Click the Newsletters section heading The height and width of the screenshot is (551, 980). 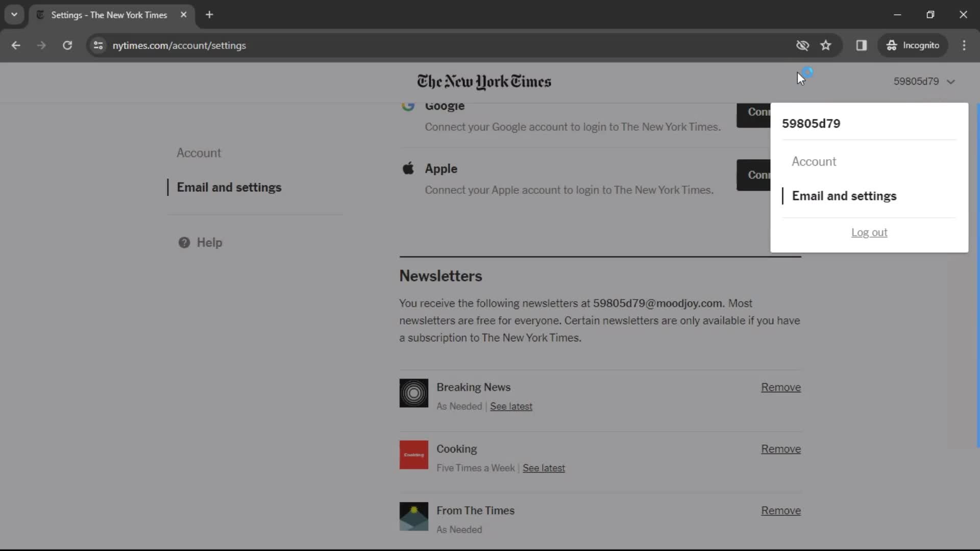coord(440,276)
